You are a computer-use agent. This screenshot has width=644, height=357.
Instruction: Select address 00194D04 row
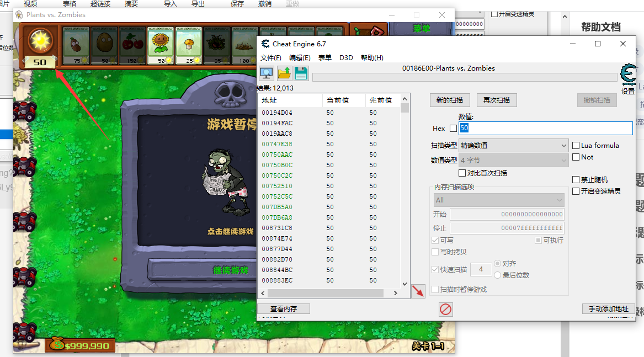(x=328, y=113)
